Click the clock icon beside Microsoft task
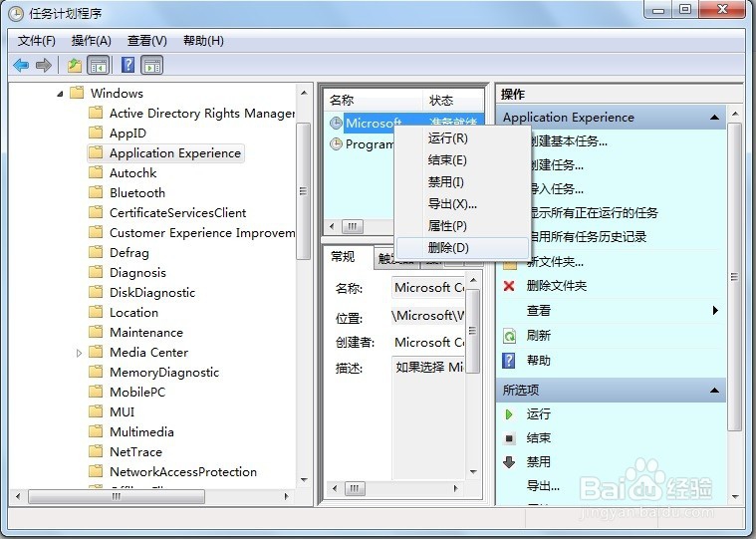The image size is (756, 539). coord(336,123)
